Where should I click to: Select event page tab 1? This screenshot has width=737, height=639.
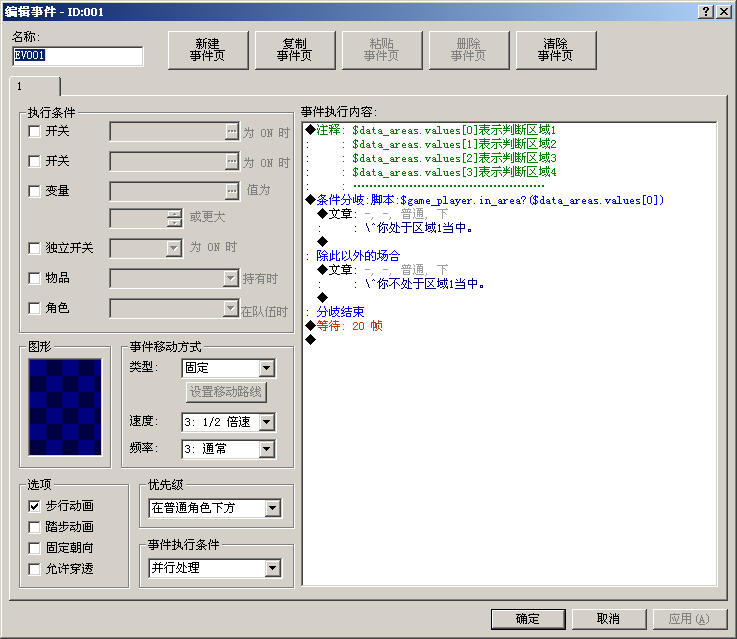click(x=35, y=86)
